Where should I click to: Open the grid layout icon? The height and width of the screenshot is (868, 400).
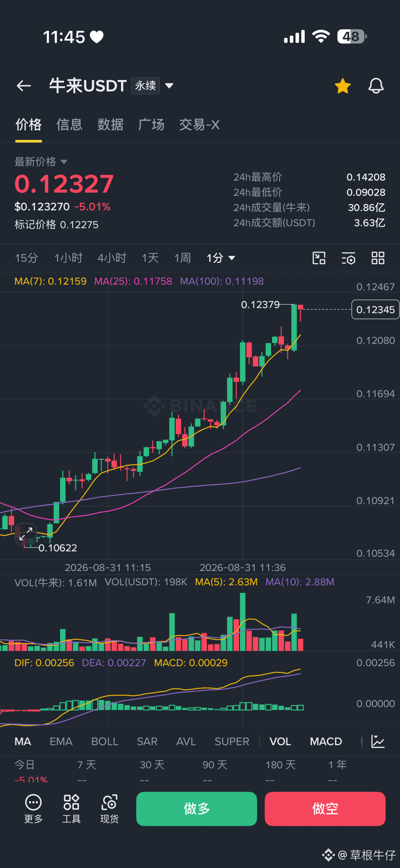tap(378, 258)
